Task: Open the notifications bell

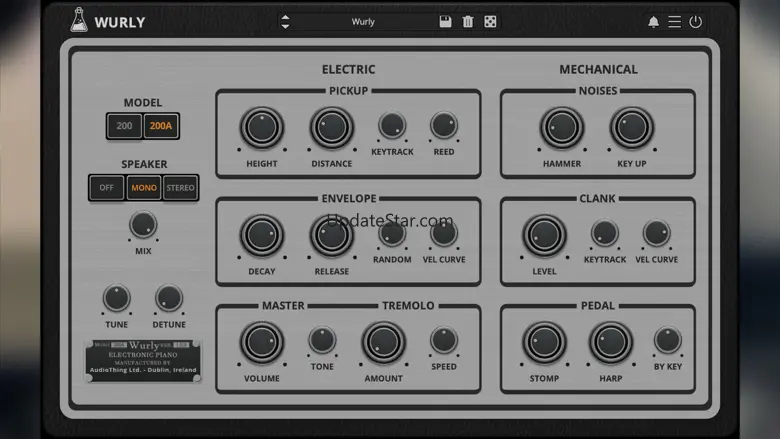Action: pos(653,22)
